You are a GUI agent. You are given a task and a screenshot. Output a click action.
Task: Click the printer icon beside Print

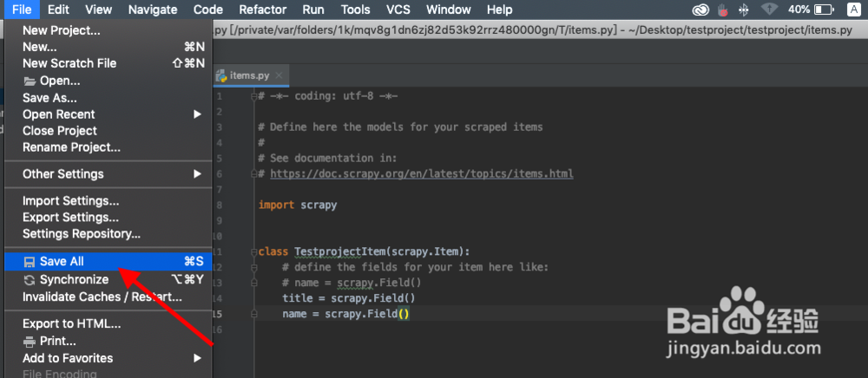(x=30, y=341)
